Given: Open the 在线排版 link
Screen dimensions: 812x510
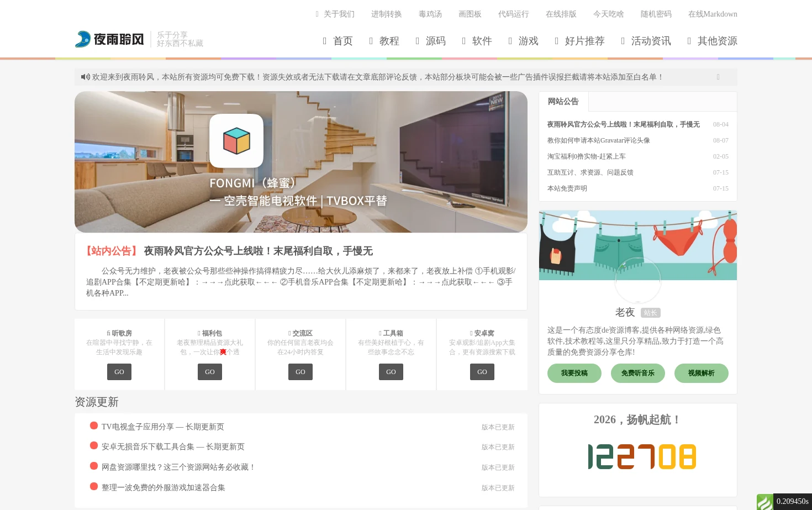Looking at the screenshot, I should [x=561, y=14].
